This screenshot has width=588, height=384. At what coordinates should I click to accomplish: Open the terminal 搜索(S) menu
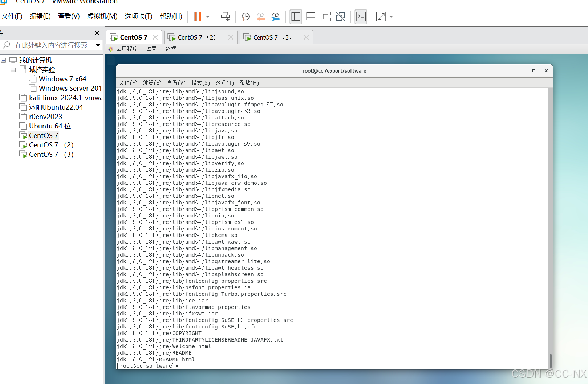coord(200,82)
